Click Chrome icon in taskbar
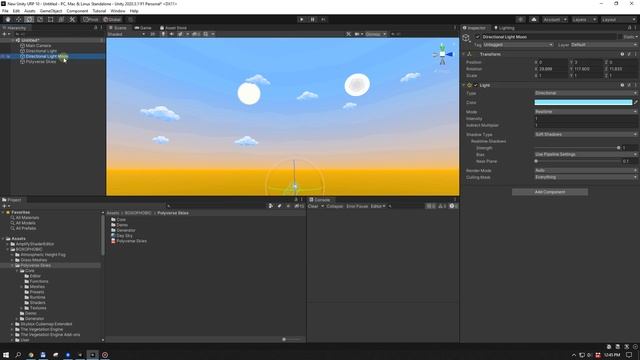 [31, 355]
